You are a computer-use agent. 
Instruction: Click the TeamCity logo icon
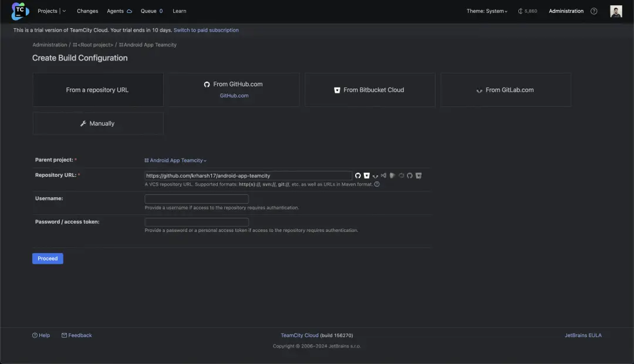click(20, 11)
